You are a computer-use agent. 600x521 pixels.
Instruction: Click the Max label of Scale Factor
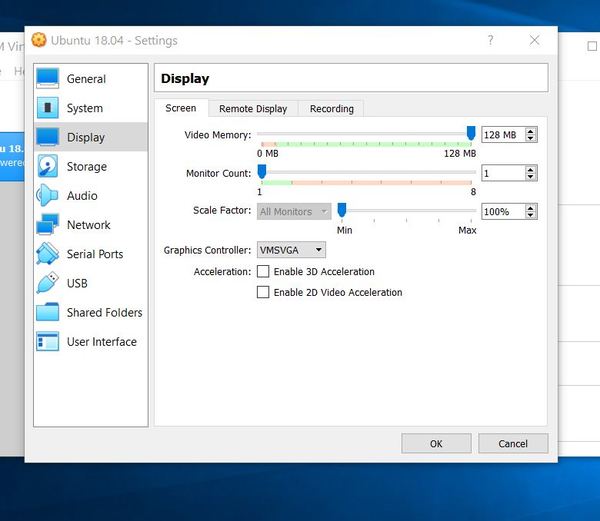coord(467,230)
